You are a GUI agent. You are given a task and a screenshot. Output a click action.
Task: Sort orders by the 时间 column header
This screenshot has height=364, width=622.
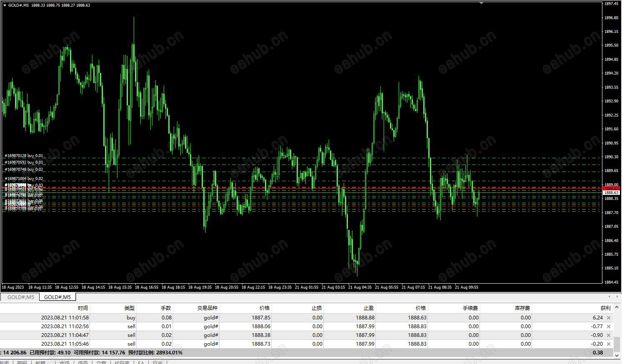pyautogui.click(x=83, y=308)
